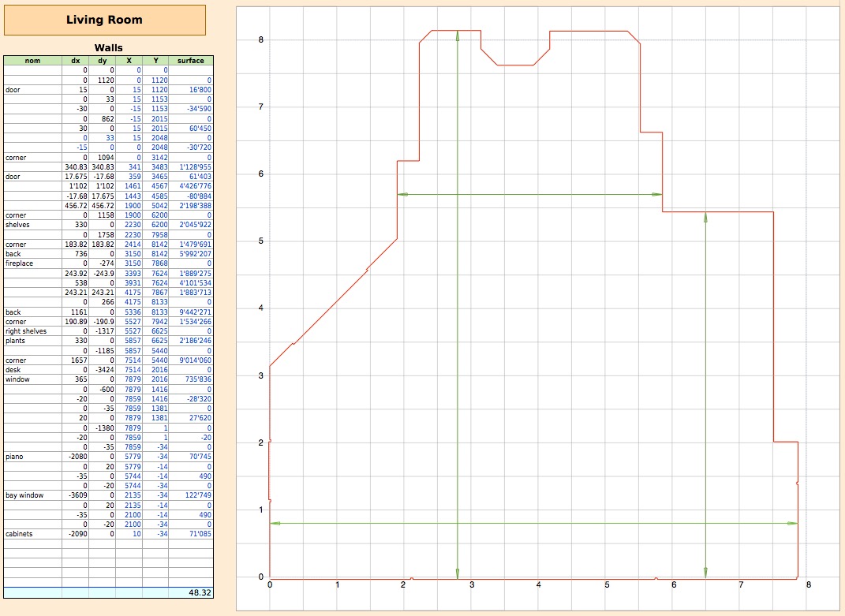This screenshot has height=616, width=845.
Task: Click corner surface value 1'534'266
Action: click(x=196, y=322)
